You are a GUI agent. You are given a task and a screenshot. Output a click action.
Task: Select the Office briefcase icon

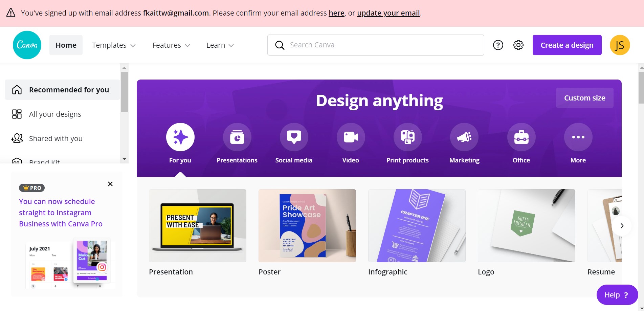tap(521, 137)
